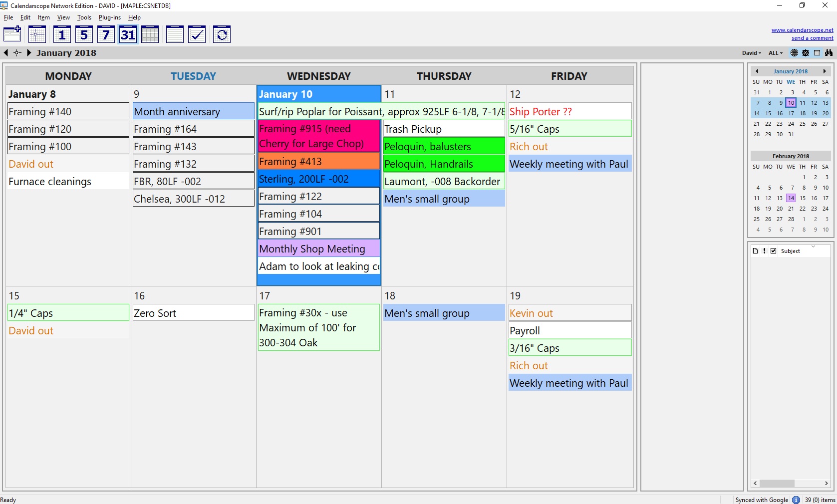Select Laumont, -008 Backorder event
Viewport: 837px width, 504px height.
[444, 181]
